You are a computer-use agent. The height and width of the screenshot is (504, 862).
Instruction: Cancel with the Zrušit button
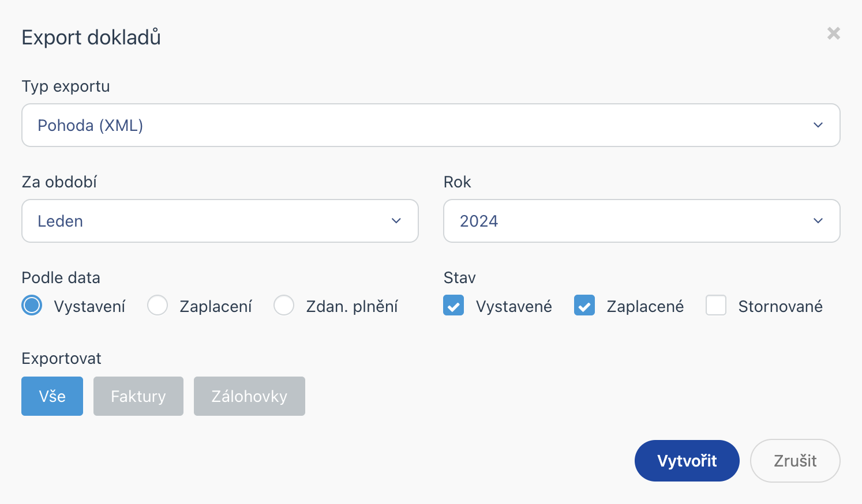795,461
